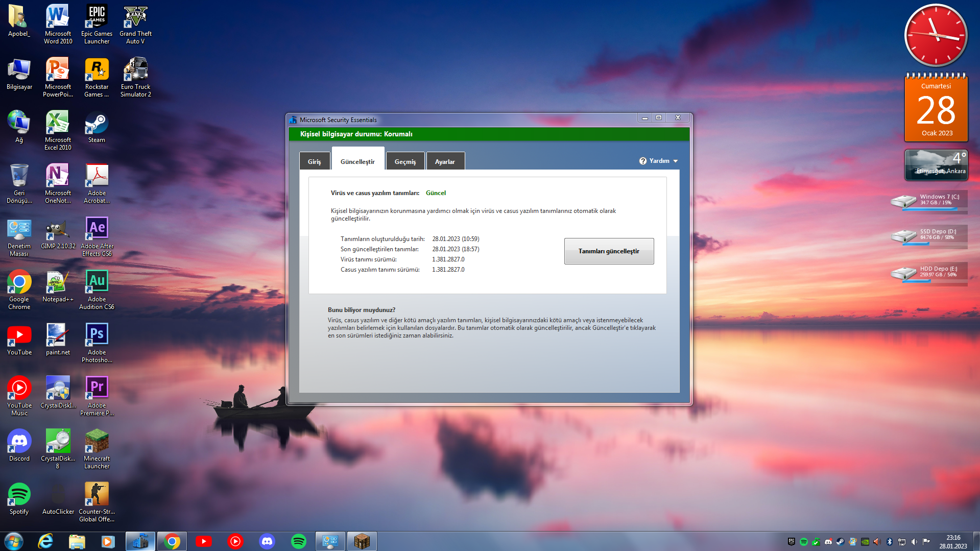The image size is (980, 551).
Task: Open the Action Center flag tray icon
Action: point(926,542)
